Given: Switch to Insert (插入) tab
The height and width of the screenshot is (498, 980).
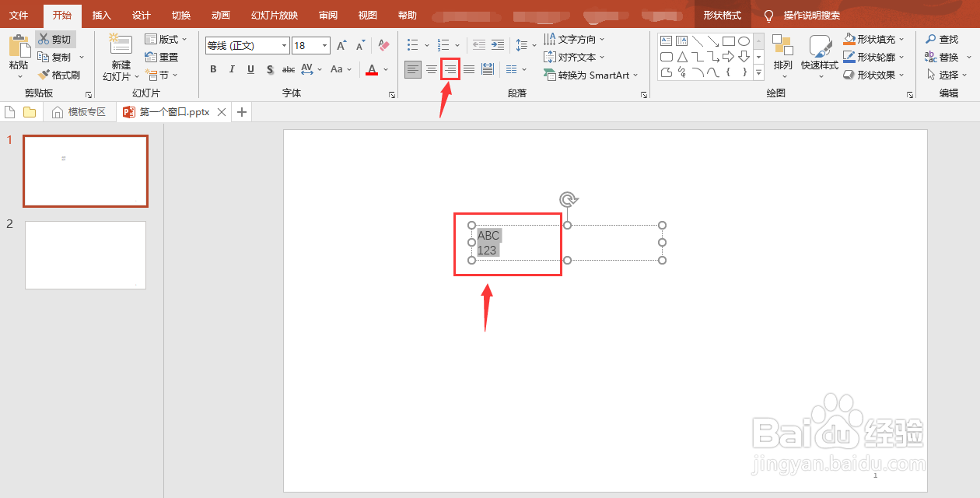Looking at the screenshot, I should point(102,16).
